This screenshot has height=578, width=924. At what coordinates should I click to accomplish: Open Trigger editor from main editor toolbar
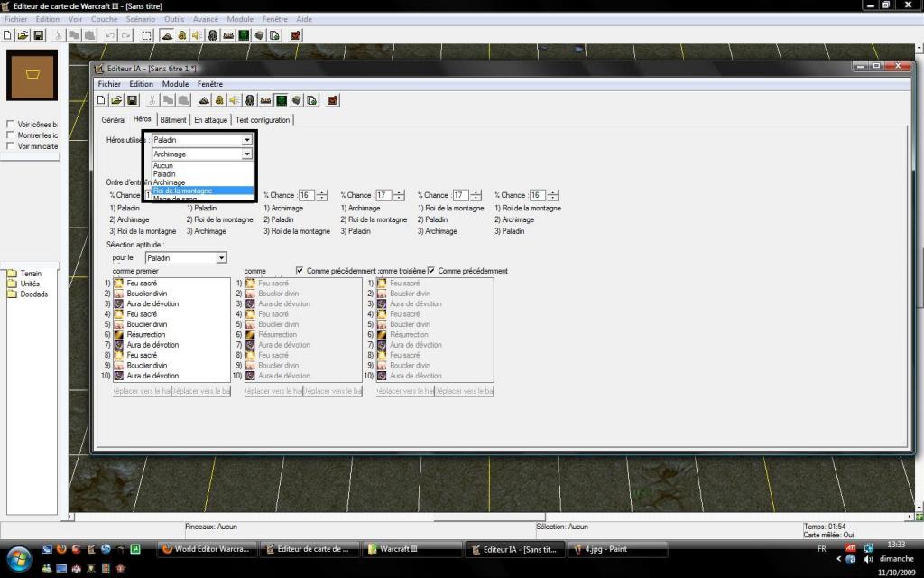click(x=182, y=35)
